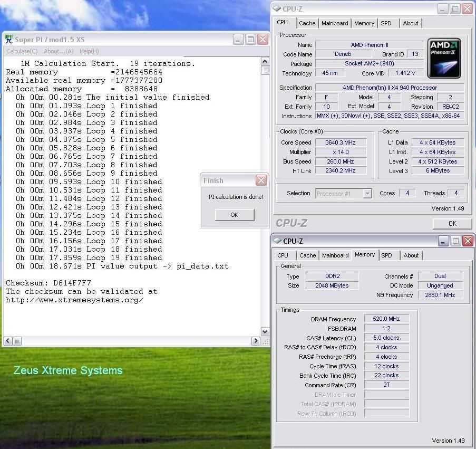This screenshot has width=476, height=449.
Task: Click the Core VID value 1.412 V
Action: [x=405, y=73]
